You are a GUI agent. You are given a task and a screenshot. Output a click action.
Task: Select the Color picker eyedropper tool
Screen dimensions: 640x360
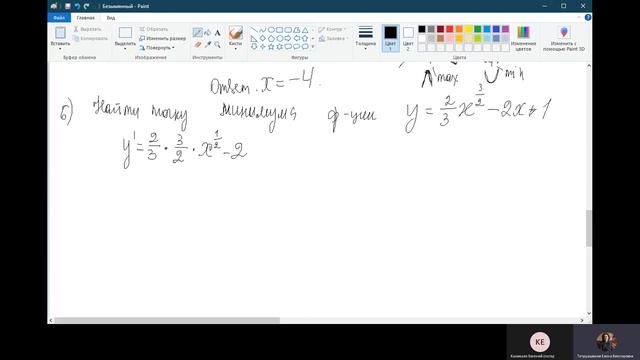pyautogui.click(x=207, y=44)
